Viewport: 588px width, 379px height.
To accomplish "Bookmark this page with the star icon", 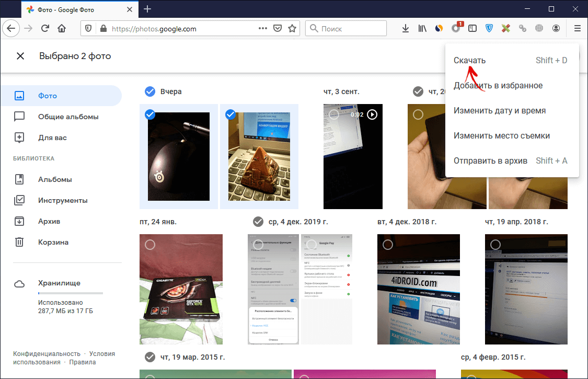I will click(x=293, y=29).
